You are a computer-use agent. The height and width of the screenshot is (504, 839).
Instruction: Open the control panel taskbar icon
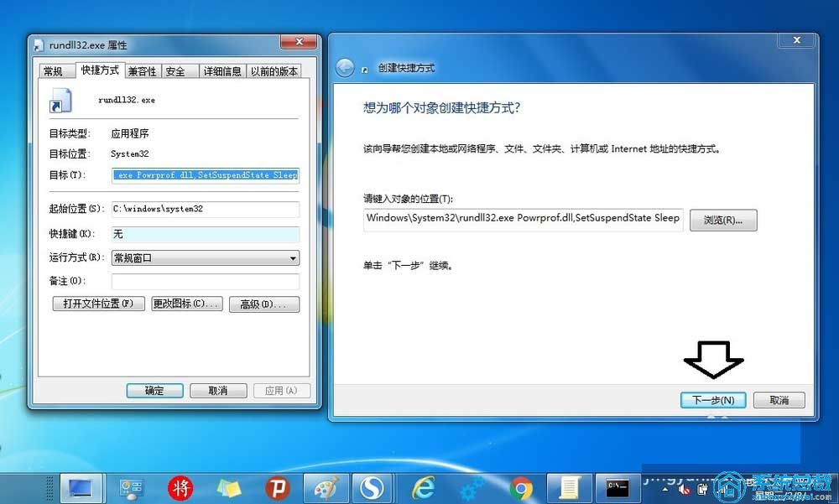(131, 488)
